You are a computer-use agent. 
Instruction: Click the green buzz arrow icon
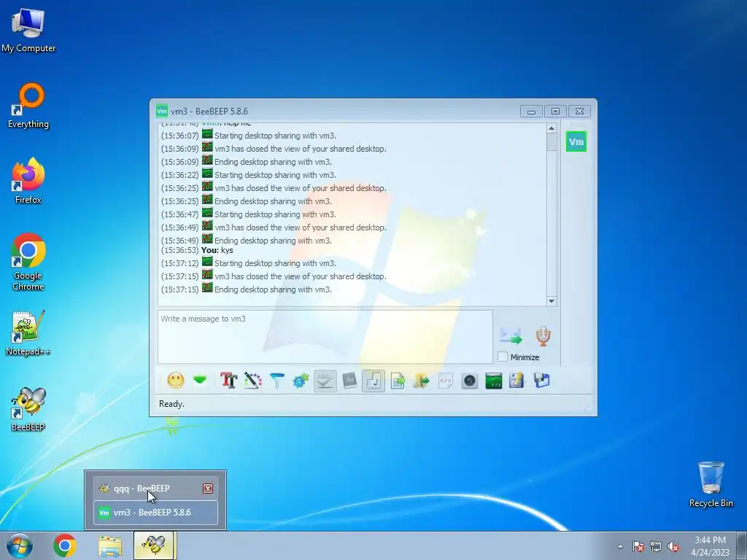tap(200, 380)
